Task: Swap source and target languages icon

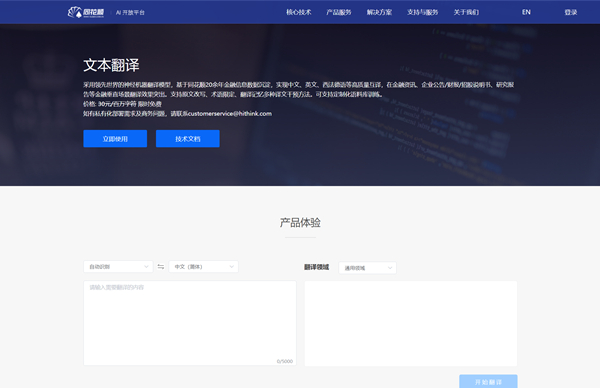Action: pos(161,267)
